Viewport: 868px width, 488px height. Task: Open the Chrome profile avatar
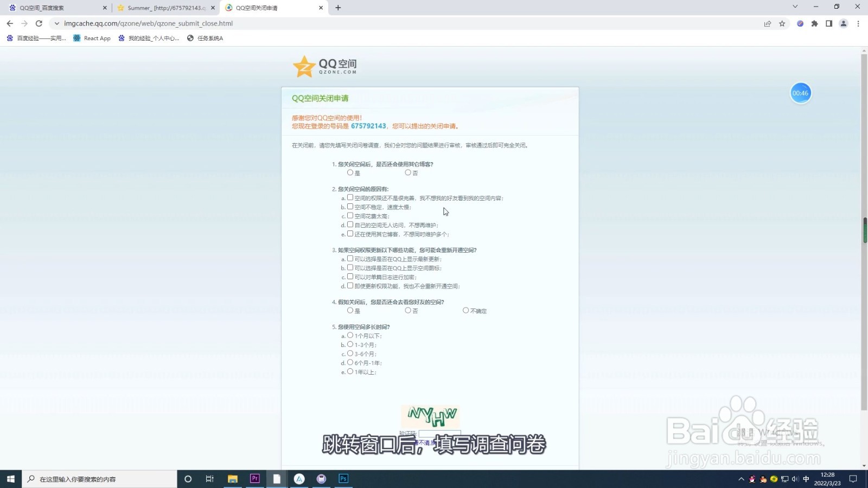tap(844, 23)
